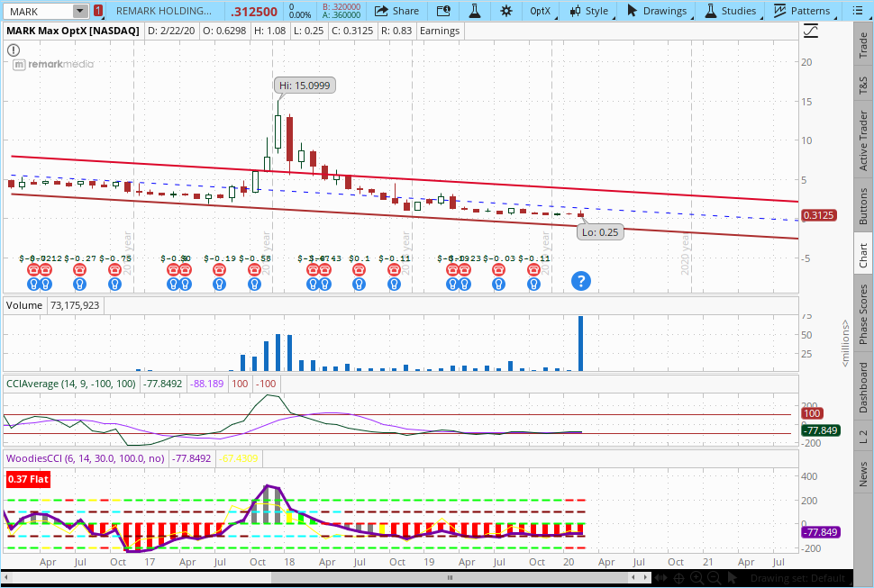
Task: Click the blue question mark event icon
Action: click(581, 281)
